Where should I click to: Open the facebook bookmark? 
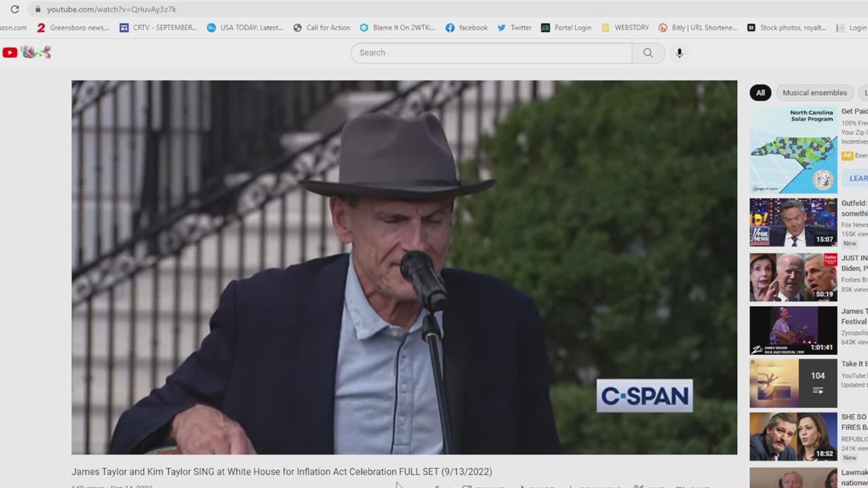466,27
